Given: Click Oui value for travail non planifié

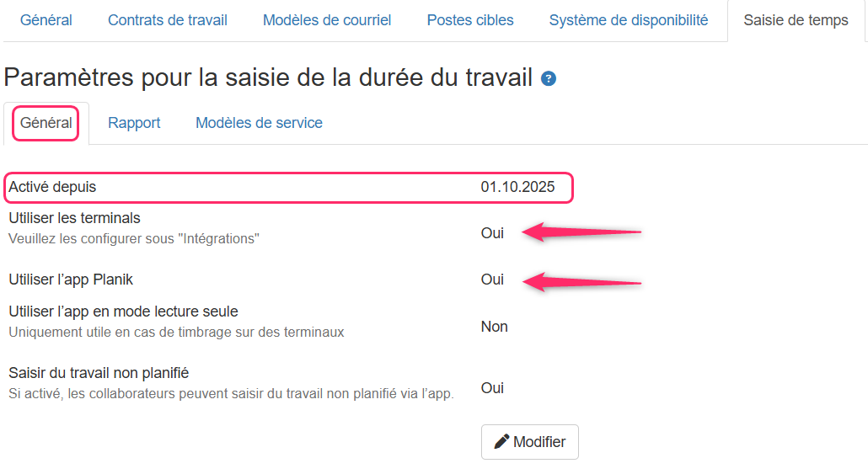Looking at the screenshot, I should click(492, 388).
